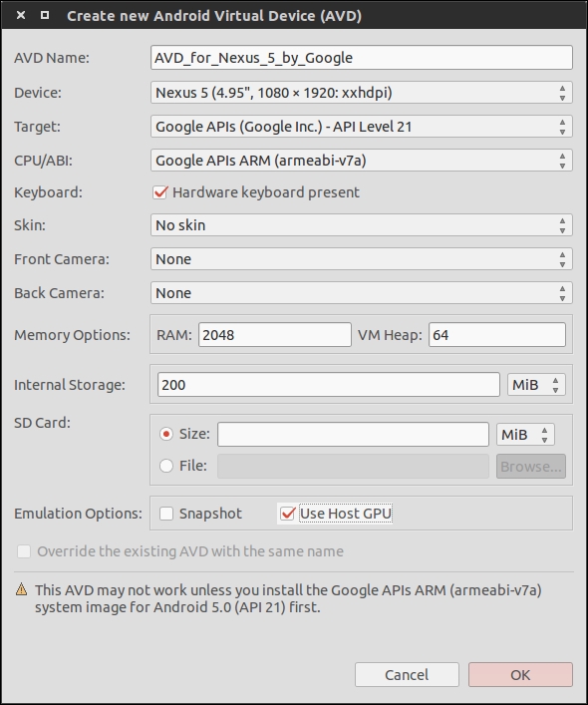The width and height of the screenshot is (588, 705).
Task: Click the AVD Name text field
Action: 362,58
